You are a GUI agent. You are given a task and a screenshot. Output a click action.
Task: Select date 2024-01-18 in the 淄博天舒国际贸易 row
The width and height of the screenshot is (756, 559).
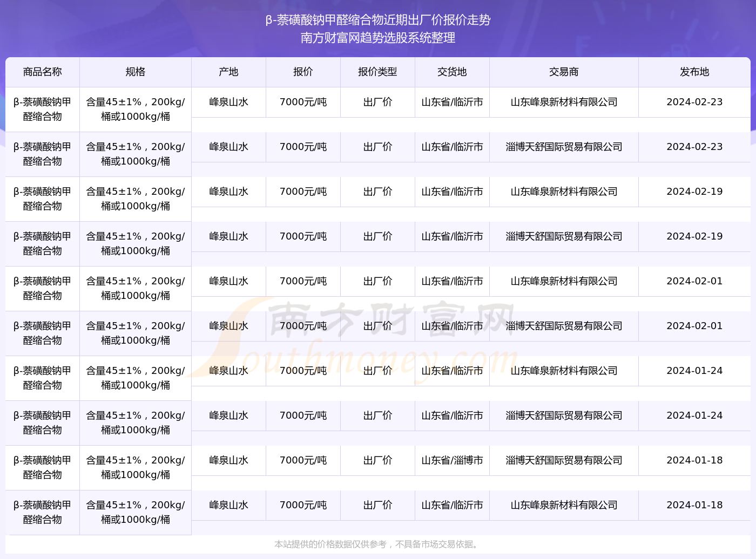pos(694,460)
